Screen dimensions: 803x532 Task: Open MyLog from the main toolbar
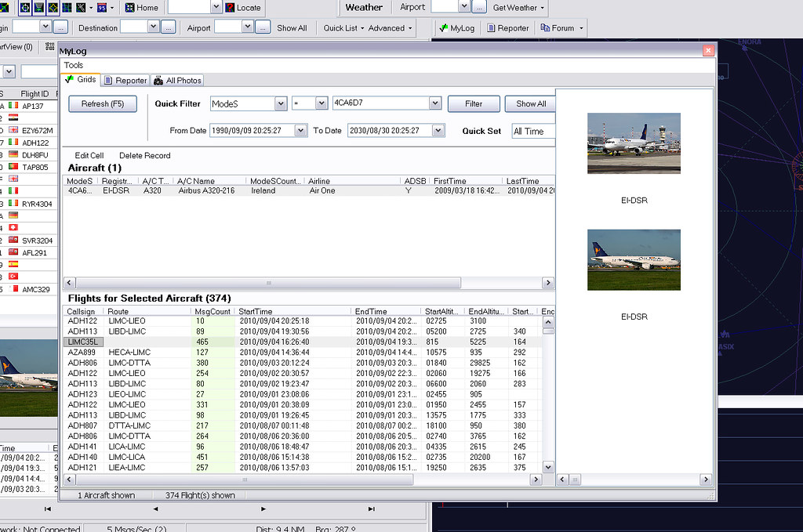[x=457, y=28]
